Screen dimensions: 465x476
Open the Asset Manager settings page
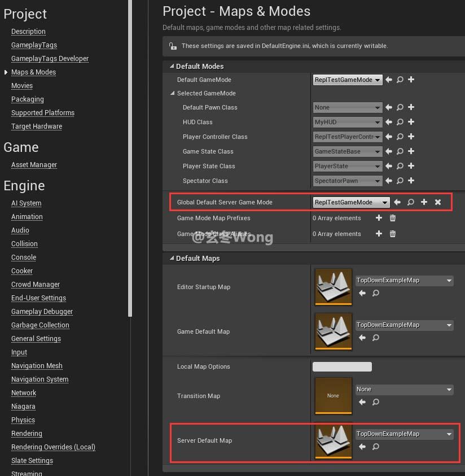[34, 164]
